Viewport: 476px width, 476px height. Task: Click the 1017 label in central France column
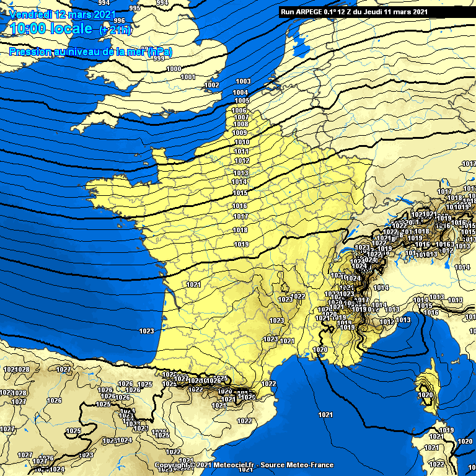pos(240,217)
